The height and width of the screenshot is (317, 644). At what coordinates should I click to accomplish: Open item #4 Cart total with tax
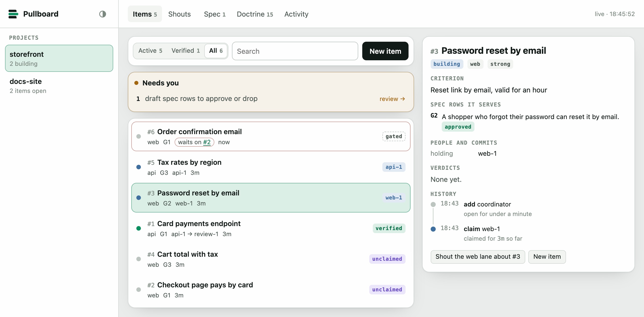[x=271, y=259]
